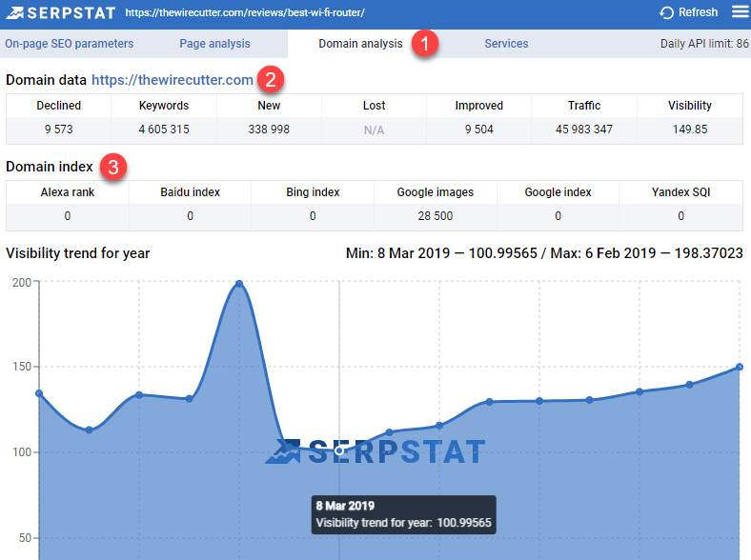Click the 8 Mar 2019 minimum data point
The image size is (751, 560).
click(339, 450)
